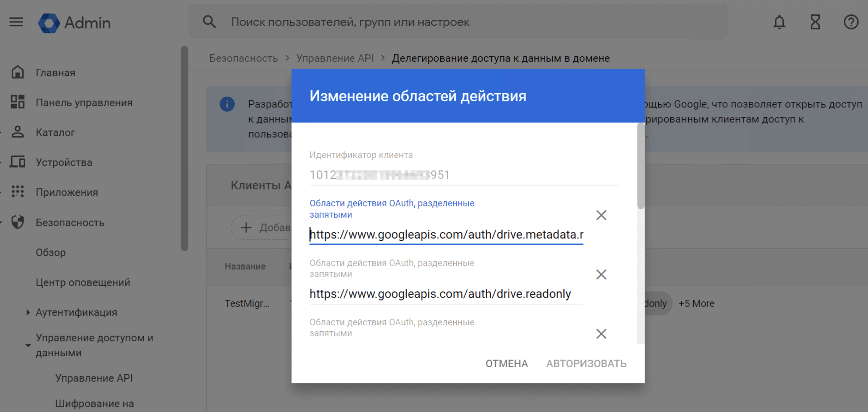Viewport: 868px width, 412px height.
Task: Open the hourglass tasks icon
Action: click(x=815, y=22)
